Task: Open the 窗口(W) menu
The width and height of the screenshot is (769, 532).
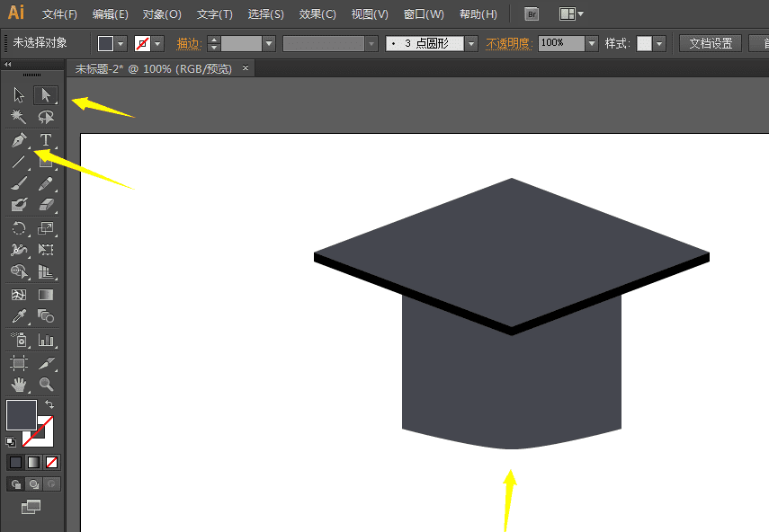Action: click(423, 14)
